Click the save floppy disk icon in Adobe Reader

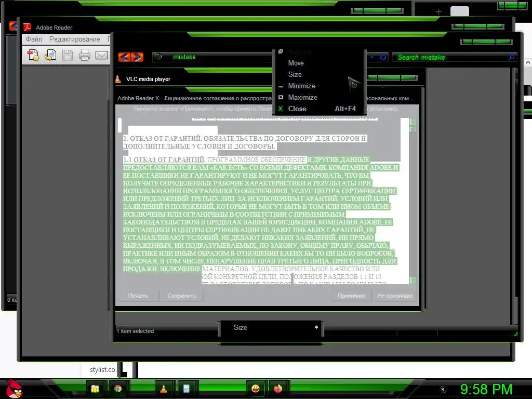(x=68, y=55)
